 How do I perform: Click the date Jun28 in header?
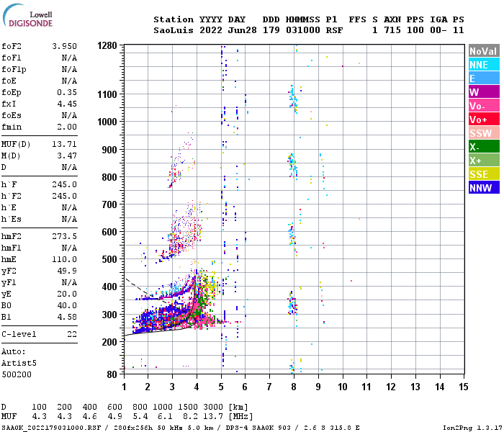[x=243, y=30]
